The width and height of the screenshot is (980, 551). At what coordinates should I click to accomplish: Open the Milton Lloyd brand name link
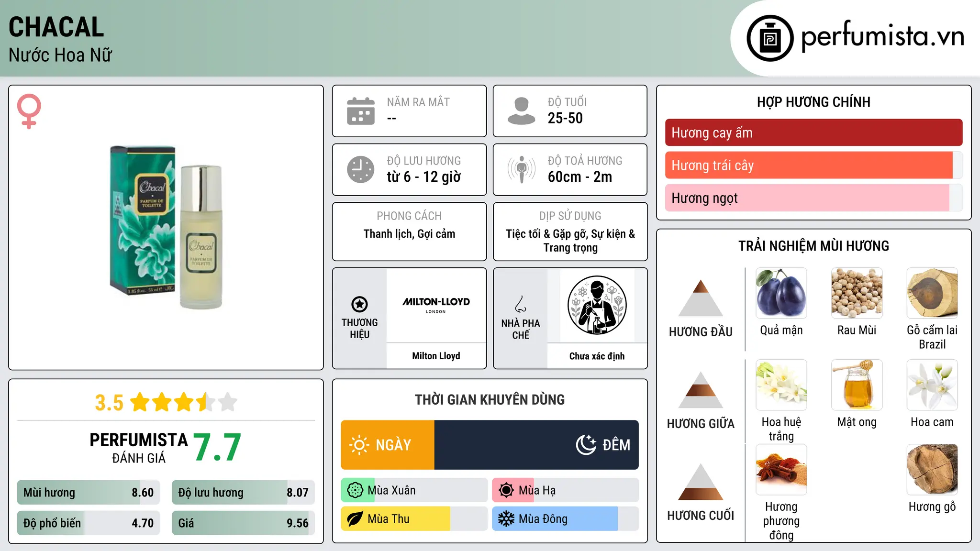pos(436,356)
